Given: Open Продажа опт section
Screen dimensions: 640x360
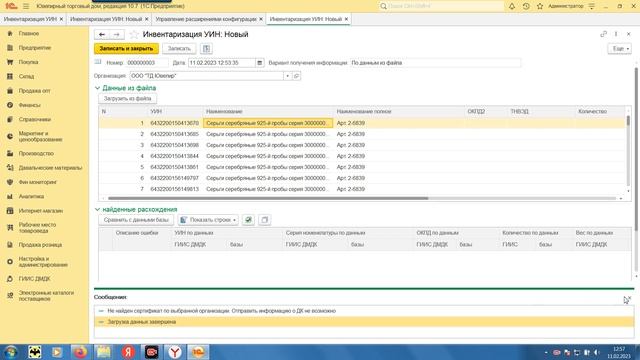Looking at the screenshot, I should [34, 91].
